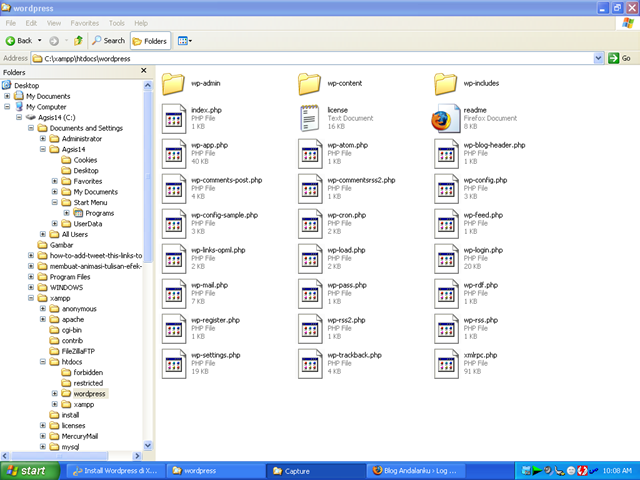Select the wp-config-sample.php file icon
The width and height of the screenshot is (640, 480).
click(174, 224)
